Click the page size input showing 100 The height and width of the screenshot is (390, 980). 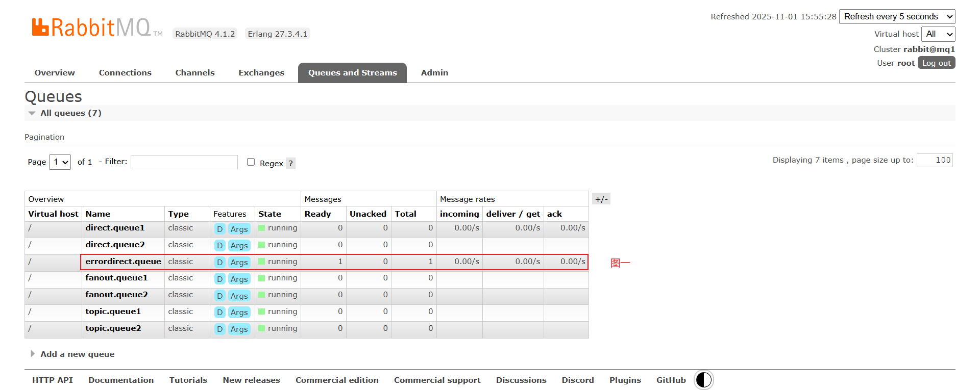point(935,160)
